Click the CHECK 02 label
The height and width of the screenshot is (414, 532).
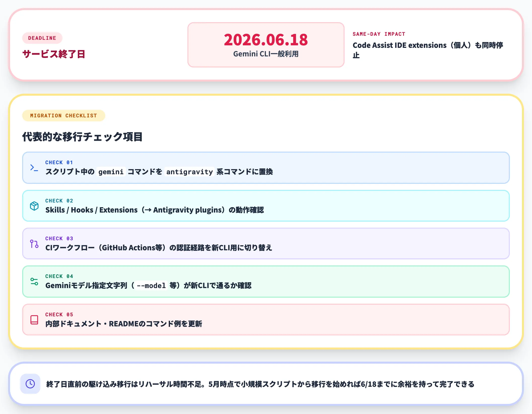pos(59,201)
